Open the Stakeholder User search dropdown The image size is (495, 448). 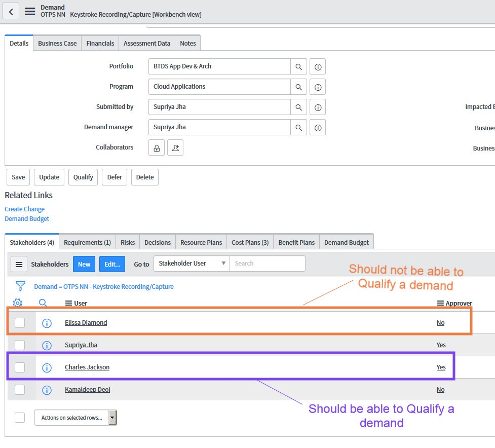(x=191, y=264)
